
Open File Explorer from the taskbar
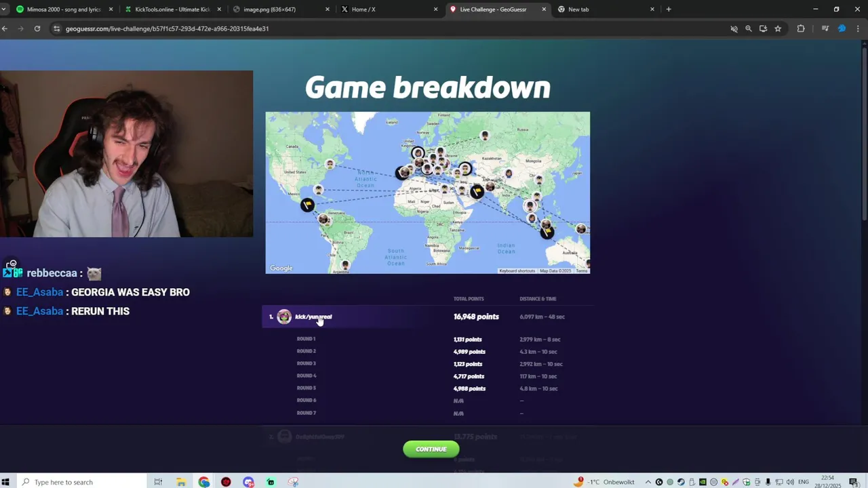[x=181, y=482]
